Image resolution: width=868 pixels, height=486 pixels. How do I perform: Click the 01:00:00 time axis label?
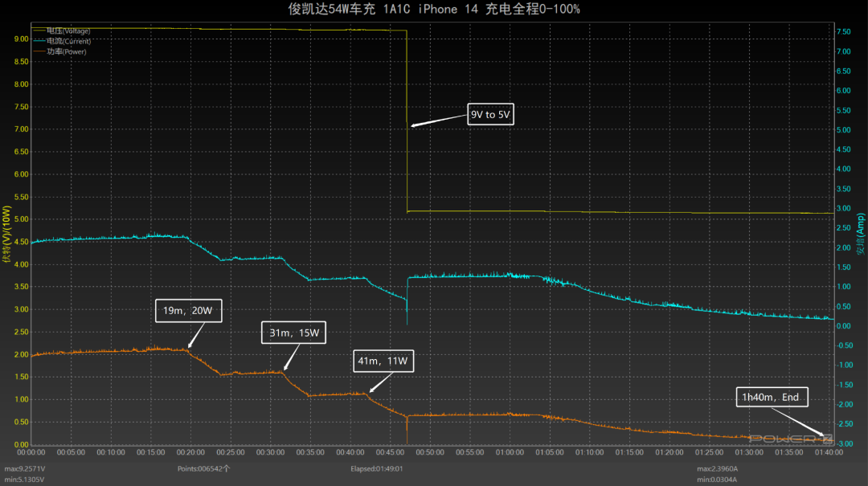point(510,452)
